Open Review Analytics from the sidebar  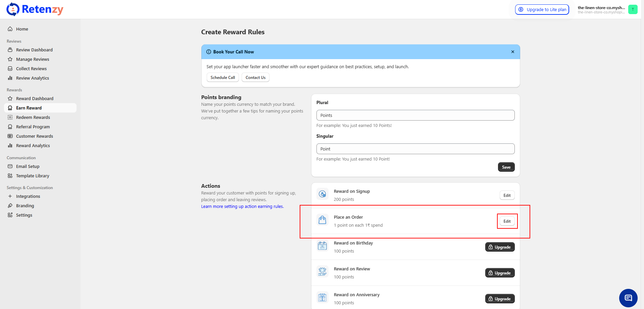(33, 78)
